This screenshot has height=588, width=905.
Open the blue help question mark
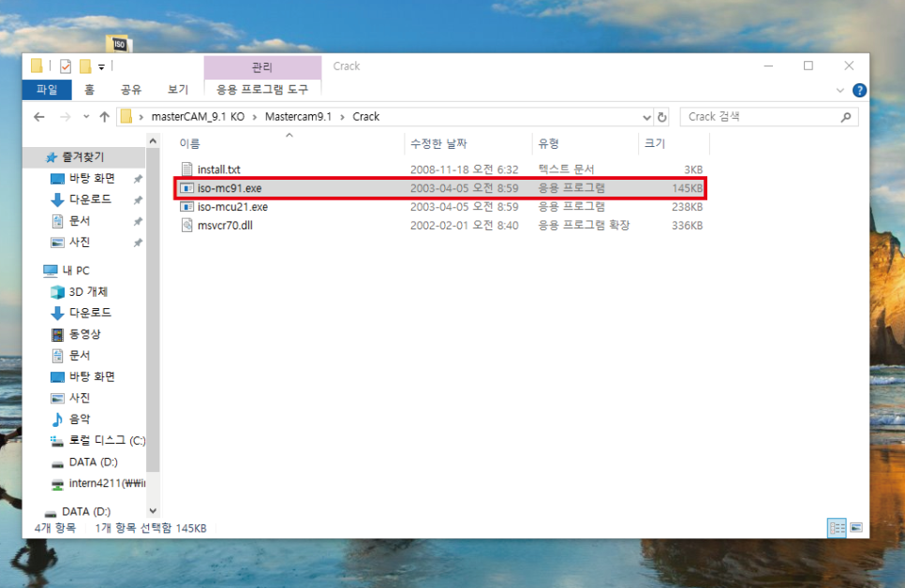pyautogui.click(x=859, y=90)
